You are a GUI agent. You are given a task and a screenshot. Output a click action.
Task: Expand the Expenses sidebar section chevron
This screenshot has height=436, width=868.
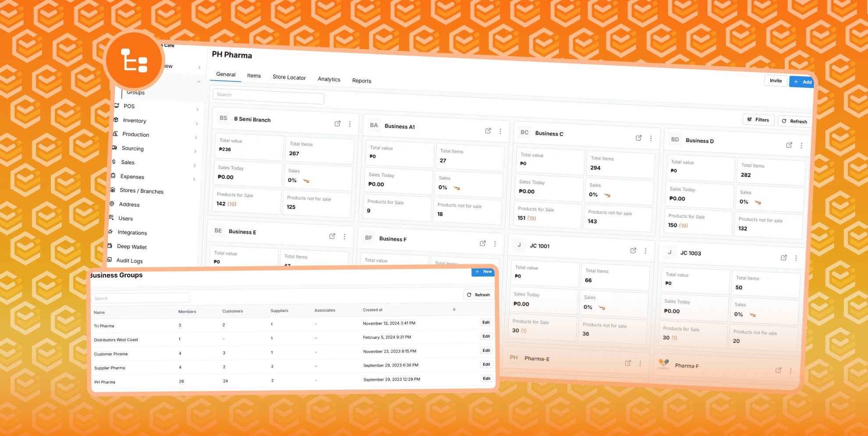(x=194, y=179)
